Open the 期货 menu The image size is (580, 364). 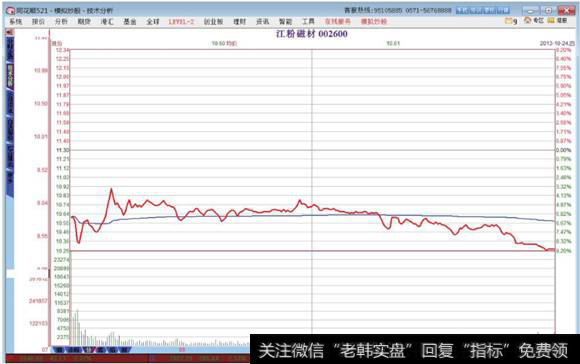(84, 21)
